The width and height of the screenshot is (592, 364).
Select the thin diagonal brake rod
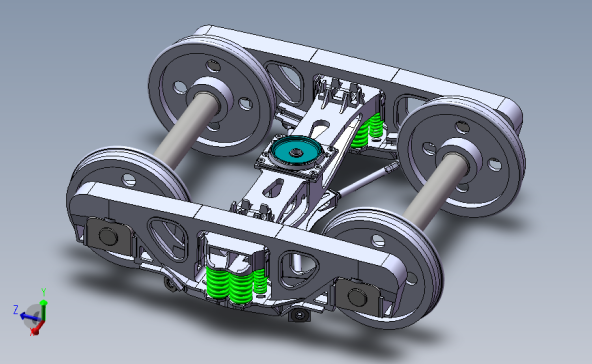pos(367,180)
